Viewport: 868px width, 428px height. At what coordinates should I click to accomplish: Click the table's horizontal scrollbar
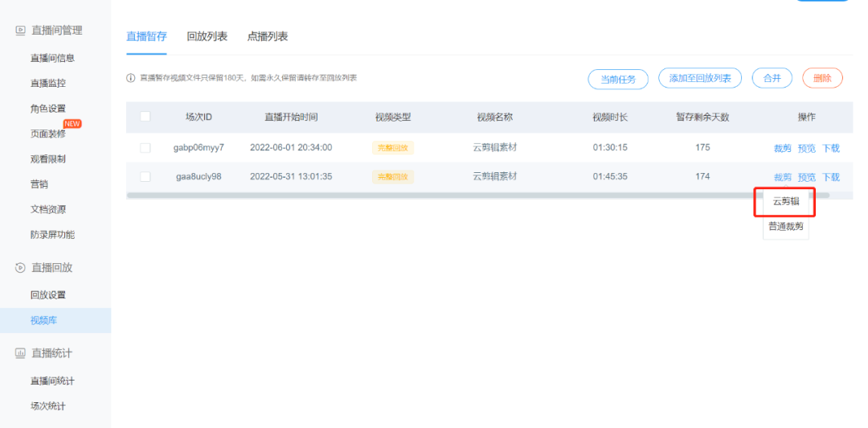click(442, 195)
